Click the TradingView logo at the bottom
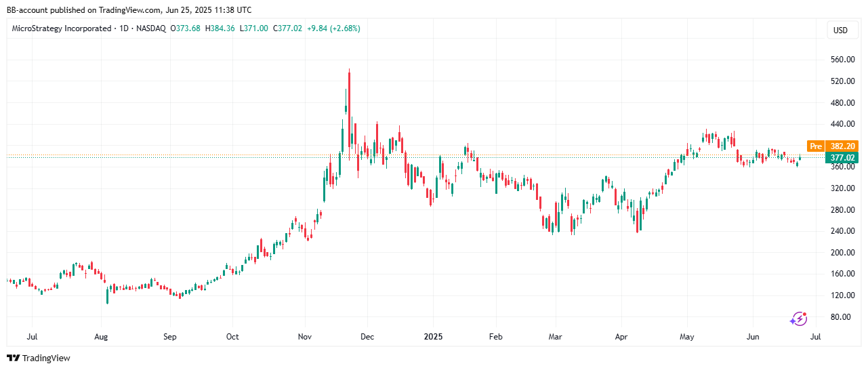 (x=39, y=358)
